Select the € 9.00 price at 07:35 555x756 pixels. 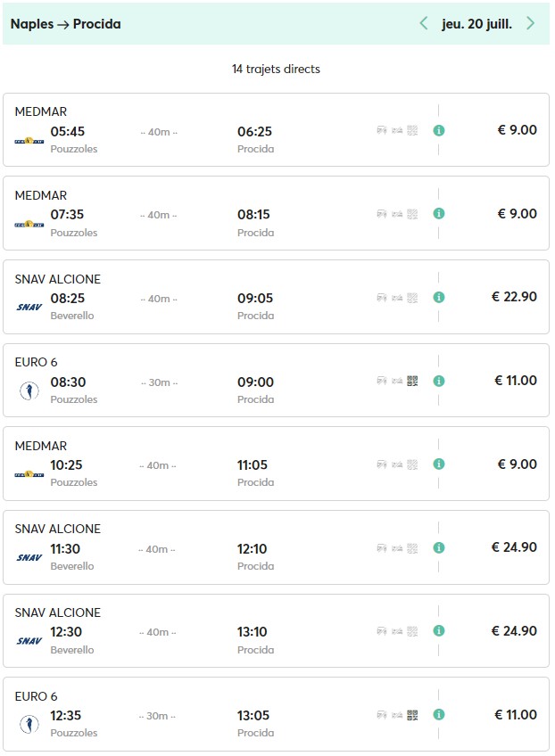pyautogui.click(x=517, y=214)
